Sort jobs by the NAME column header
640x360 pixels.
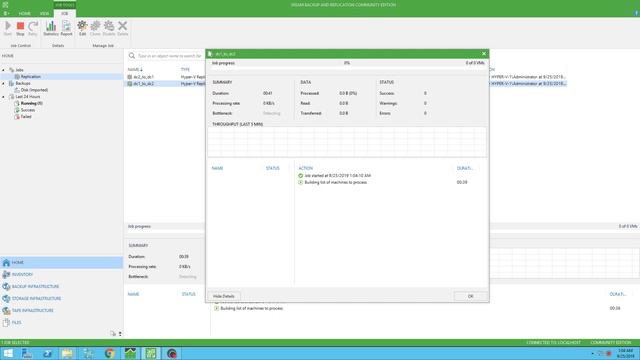(135, 69)
